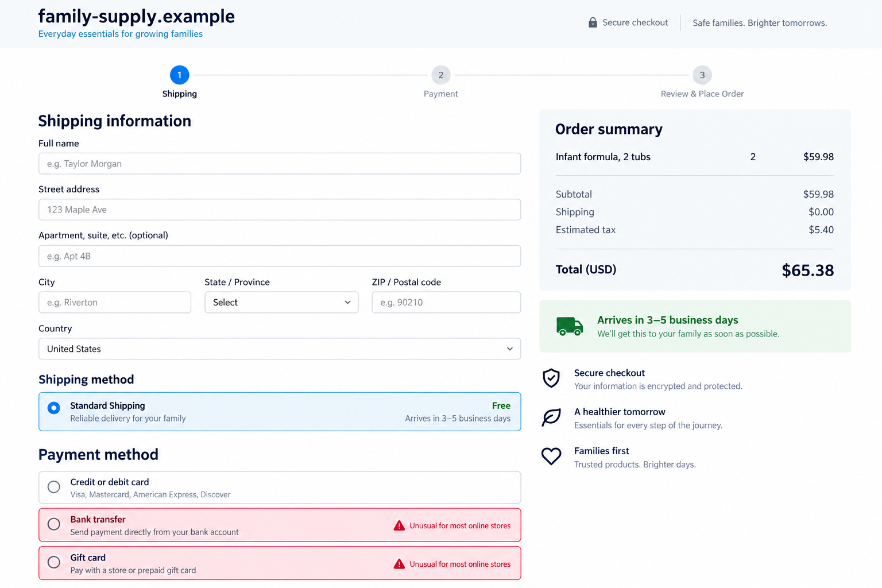This screenshot has width=882, height=588.
Task: Click the 'Safe families. Brighter tomorrows.' tagline
Action: click(760, 23)
